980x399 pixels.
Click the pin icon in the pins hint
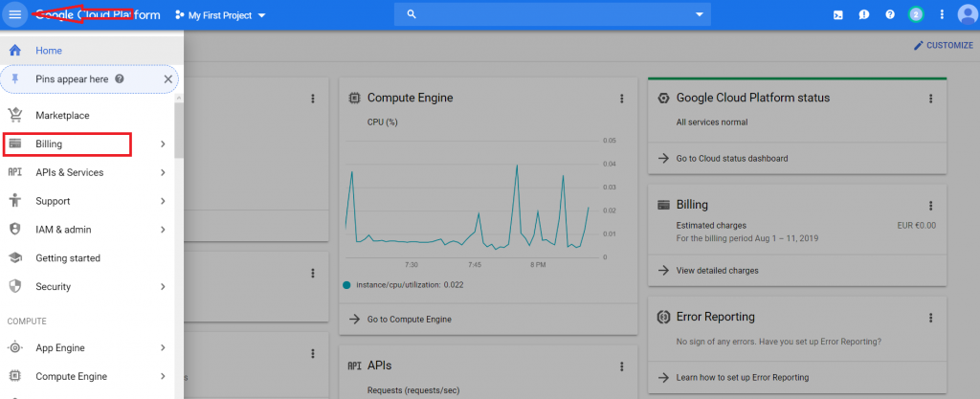15,79
